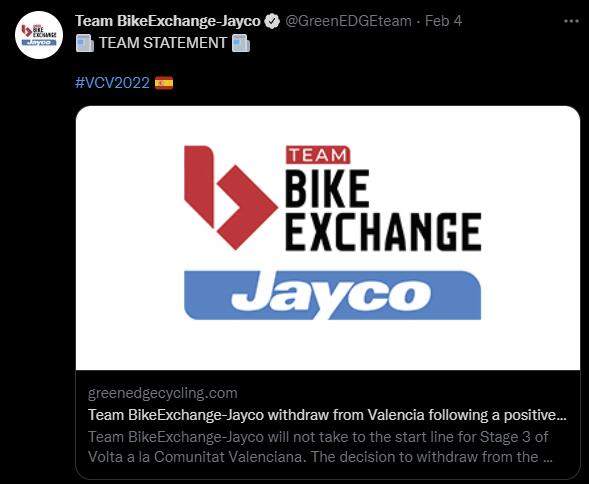Open the 'withdraw from Valencia' card headline
The height and width of the screenshot is (484, 589).
pos(327,415)
